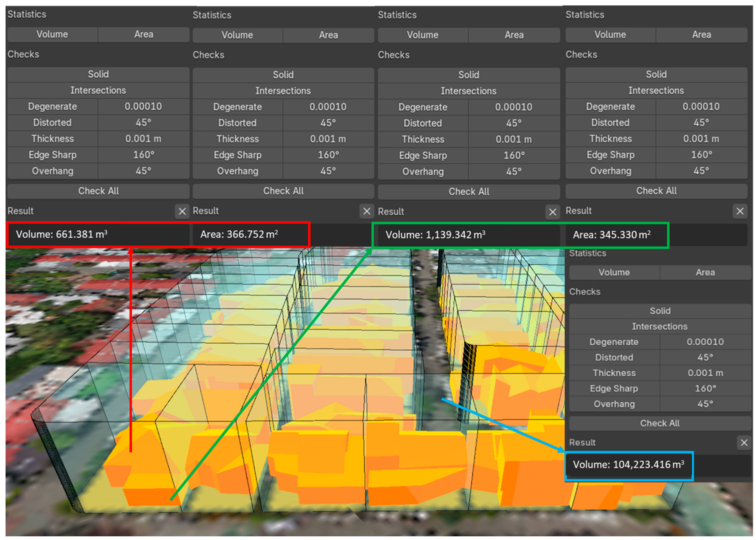This screenshot has height=540, width=756.
Task: Close Result in lower-right panel
Action: (744, 443)
